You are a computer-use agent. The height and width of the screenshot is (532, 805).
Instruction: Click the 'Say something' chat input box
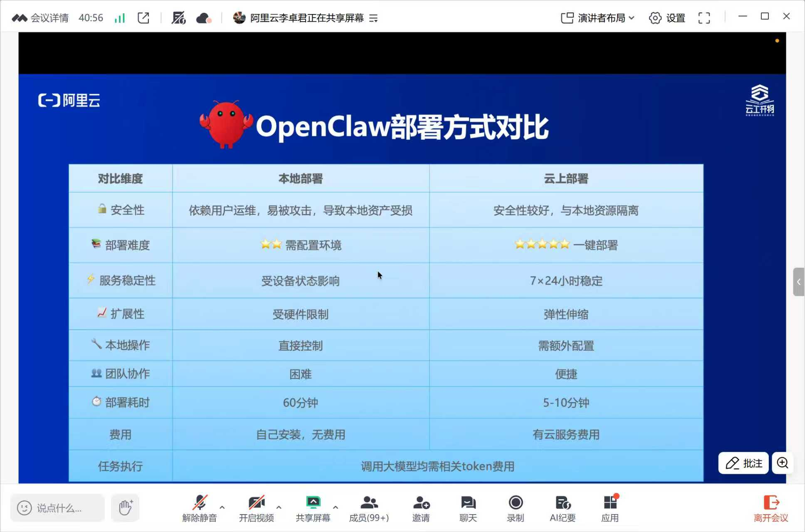point(58,508)
